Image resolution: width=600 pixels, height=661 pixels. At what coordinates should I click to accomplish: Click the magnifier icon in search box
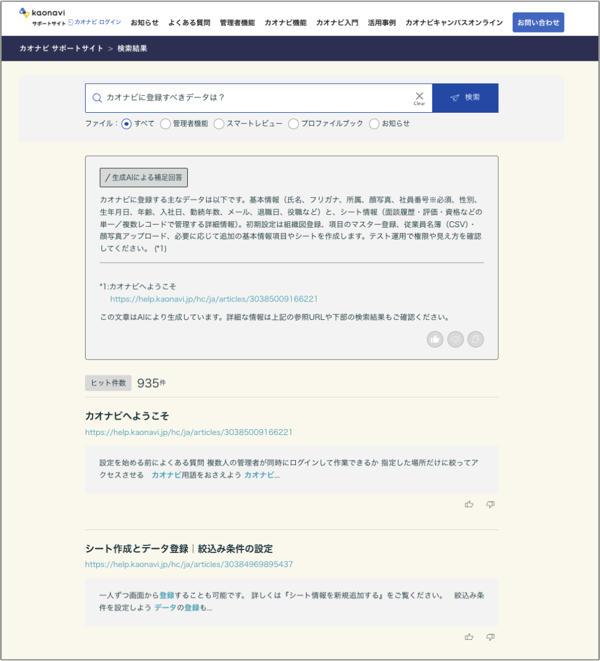coord(97,98)
